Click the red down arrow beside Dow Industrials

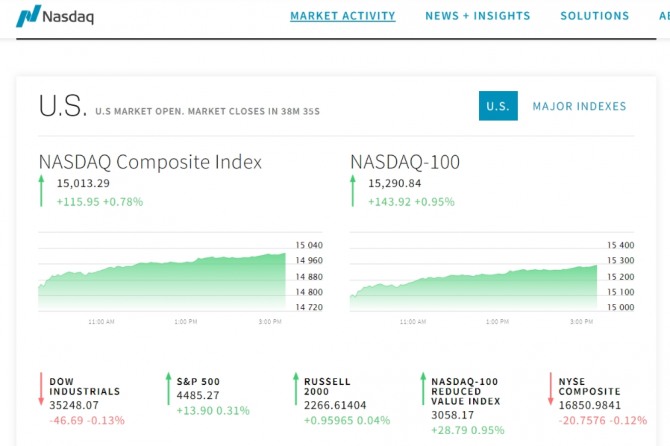point(42,389)
